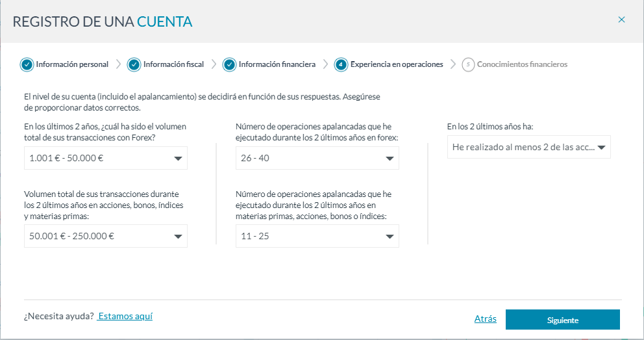Click the step 5 circle icon
The image size is (644, 340).
pos(468,64)
